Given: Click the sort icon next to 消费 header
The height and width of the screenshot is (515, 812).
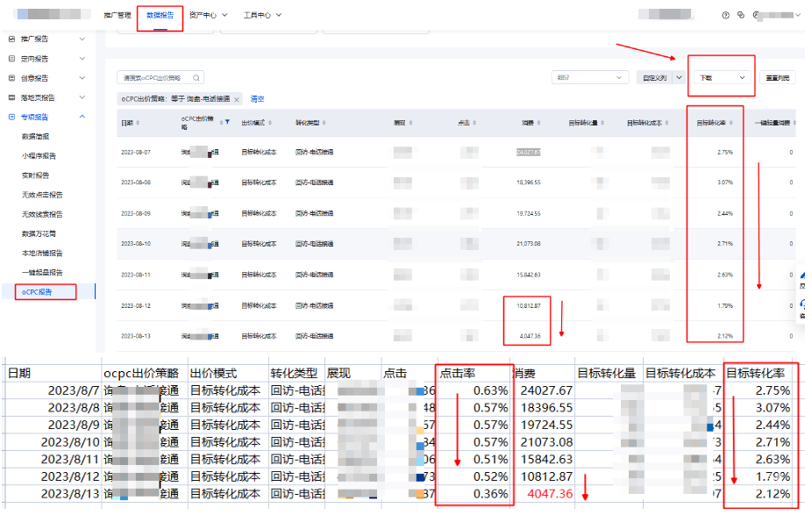Looking at the screenshot, I should [538, 123].
